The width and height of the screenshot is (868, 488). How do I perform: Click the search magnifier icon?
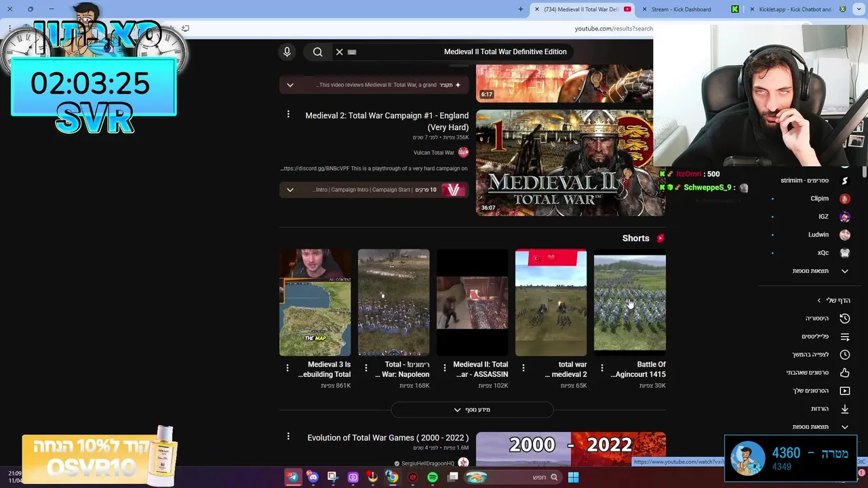coord(317,52)
